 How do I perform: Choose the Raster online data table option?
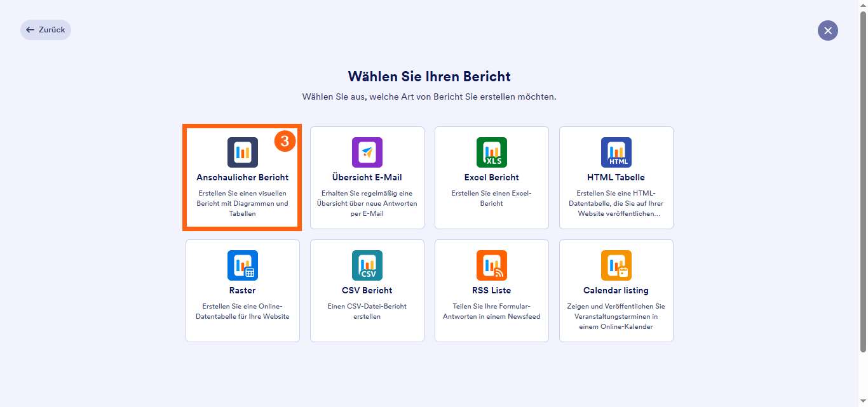coord(242,291)
